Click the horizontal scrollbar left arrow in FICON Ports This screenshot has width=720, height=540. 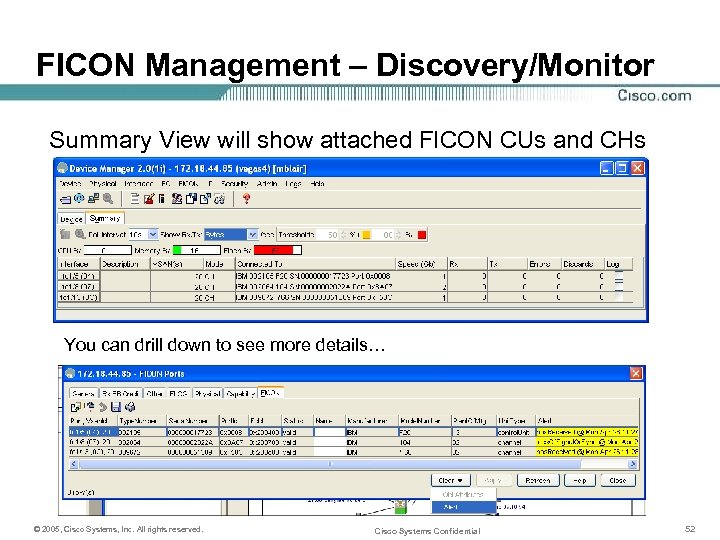tap(74, 464)
